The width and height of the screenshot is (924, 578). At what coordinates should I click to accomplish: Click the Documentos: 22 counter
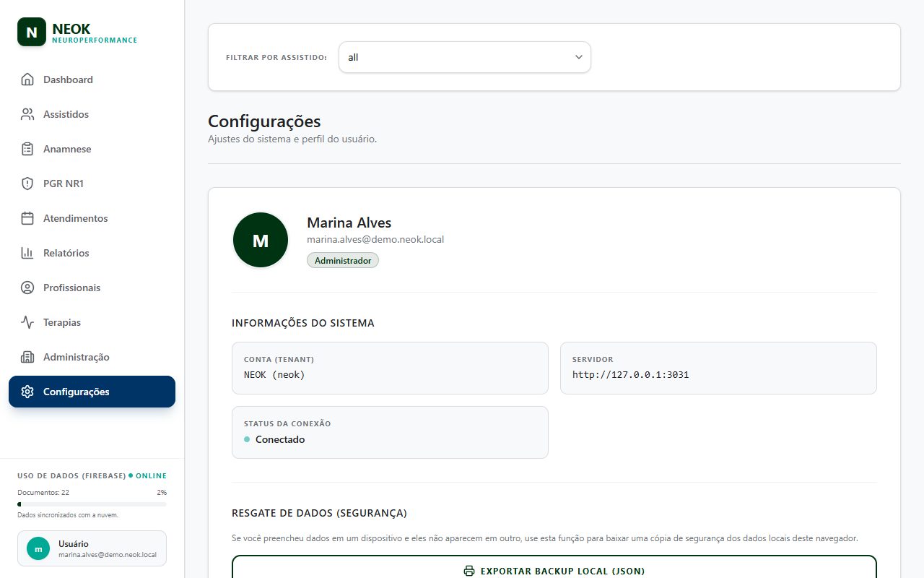43,492
